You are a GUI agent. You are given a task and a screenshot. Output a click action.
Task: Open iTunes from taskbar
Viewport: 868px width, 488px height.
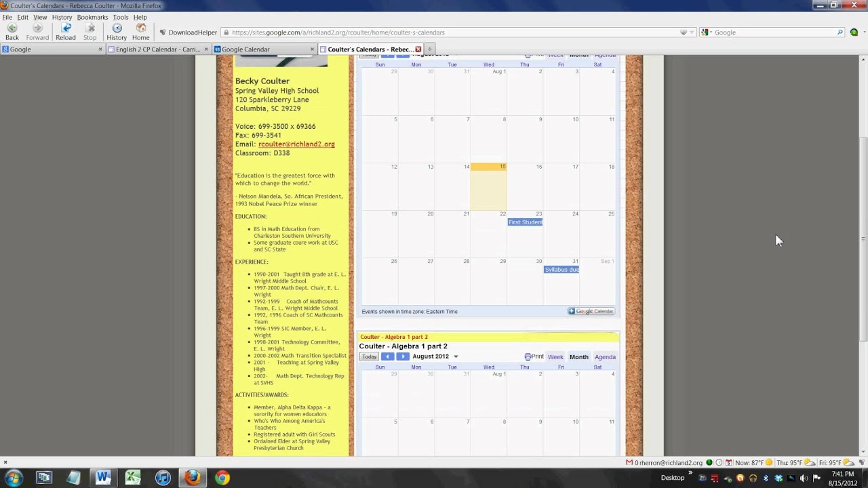(163, 478)
